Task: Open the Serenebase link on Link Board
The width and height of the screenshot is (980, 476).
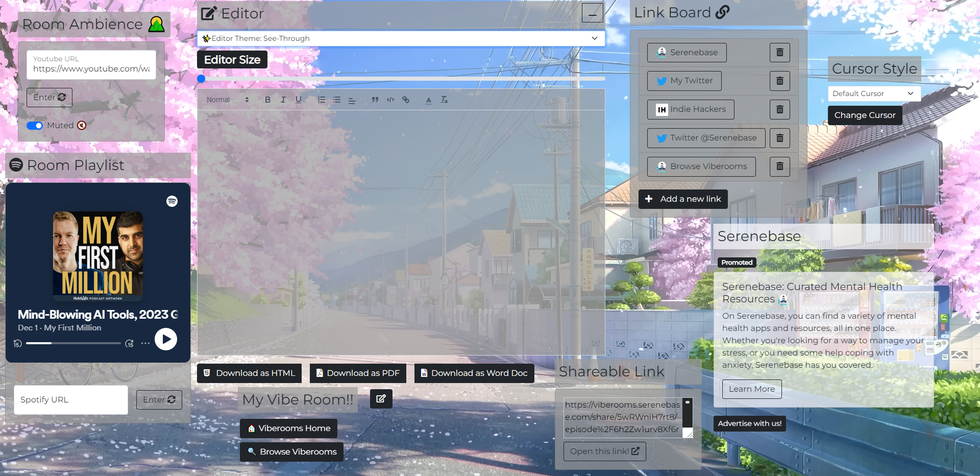Action: tap(687, 53)
